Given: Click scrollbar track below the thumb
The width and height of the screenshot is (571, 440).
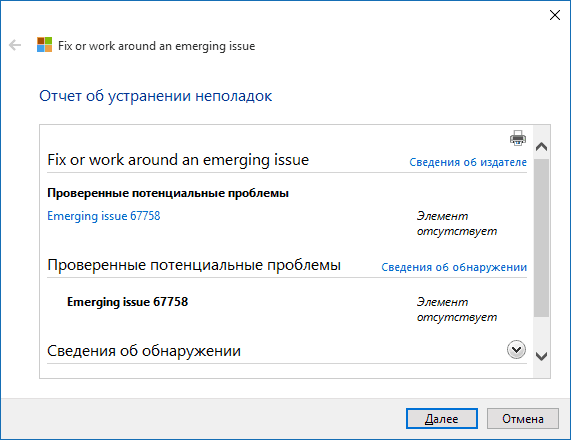Looking at the screenshot, I should [542, 332].
